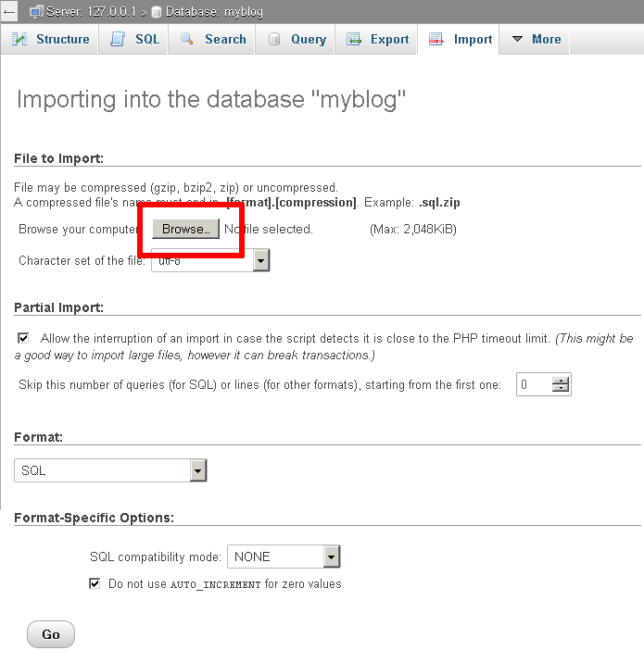Toggle the allow import interruption checkbox
644x663 pixels.
click(23, 339)
